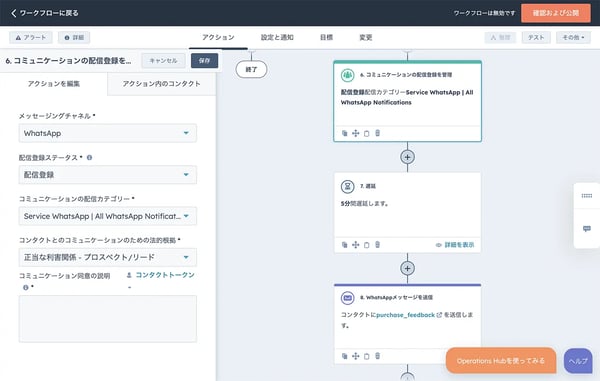Image resolution: width=600 pixels, height=381 pixels.
Task: Switch to the 設定と通知 tab
Action: [277, 37]
